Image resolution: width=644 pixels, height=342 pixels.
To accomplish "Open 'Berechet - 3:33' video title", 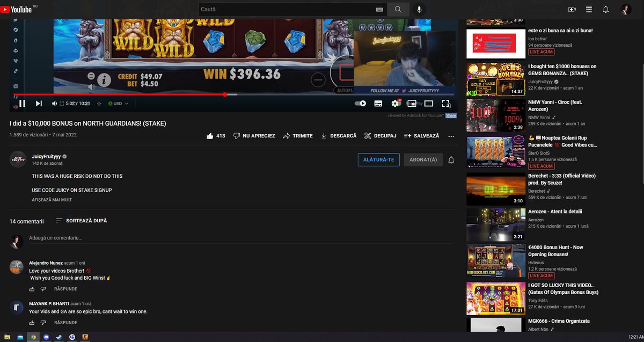I will pyautogui.click(x=562, y=179).
